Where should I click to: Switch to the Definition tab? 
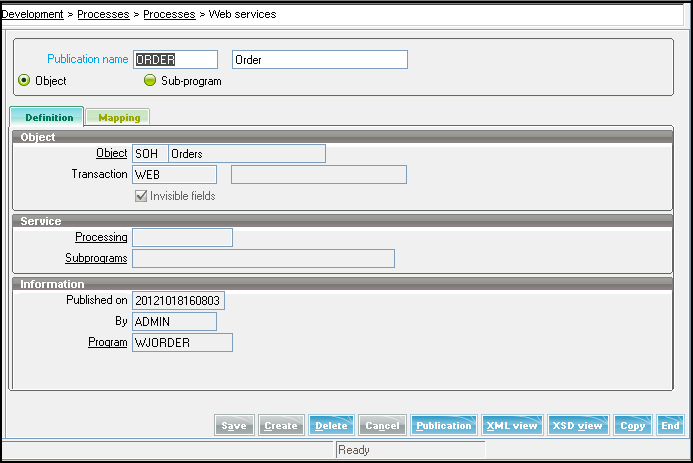[x=47, y=117]
